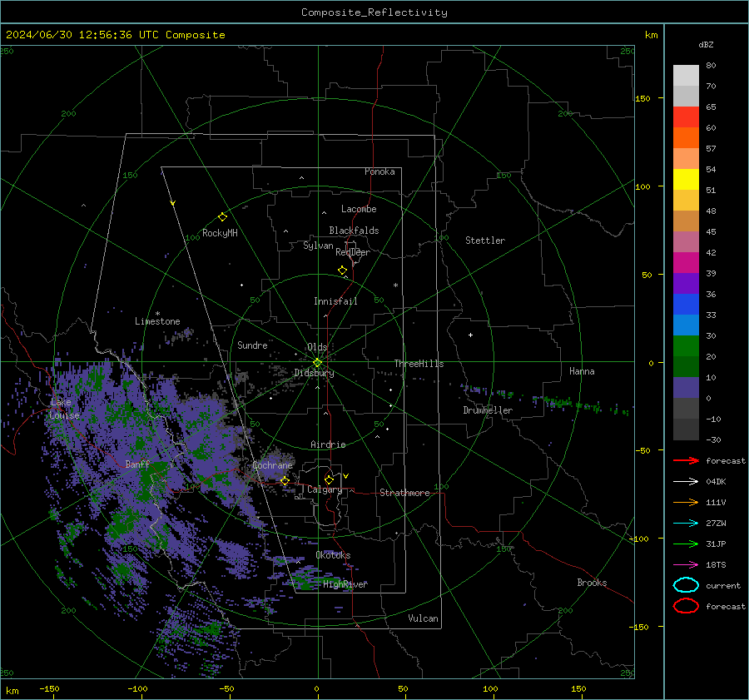Click the asterisk marker above Limestone
Image resolution: width=749 pixels, height=700 pixels.
tap(157, 314)
